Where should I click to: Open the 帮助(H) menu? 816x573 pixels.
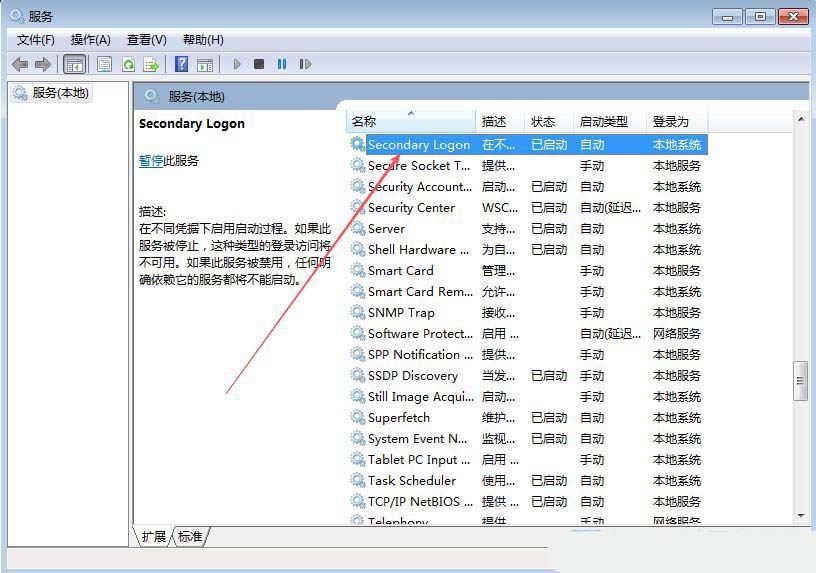203,40
